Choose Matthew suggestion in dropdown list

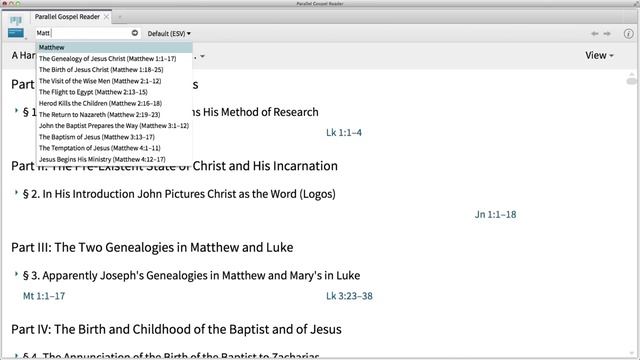coord(114,47)
